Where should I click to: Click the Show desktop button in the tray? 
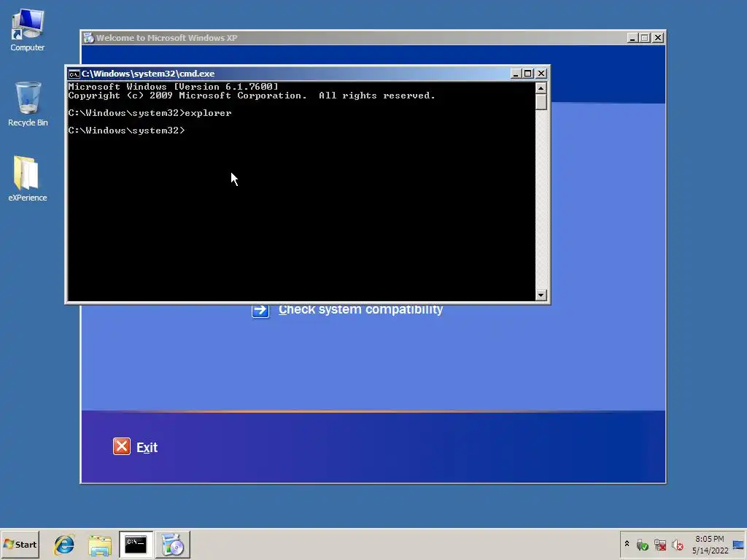pyautogui.click(x=738, y=545)
